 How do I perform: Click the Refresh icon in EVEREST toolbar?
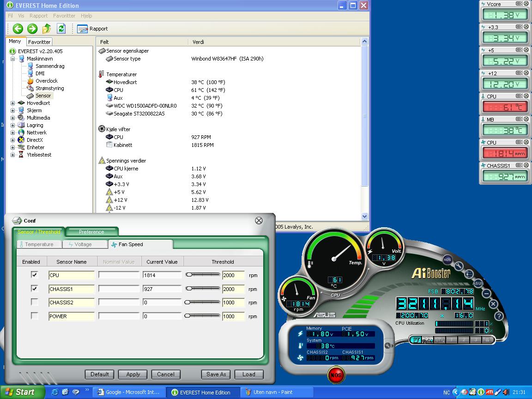pyautogui.click(x=61, y=29)
